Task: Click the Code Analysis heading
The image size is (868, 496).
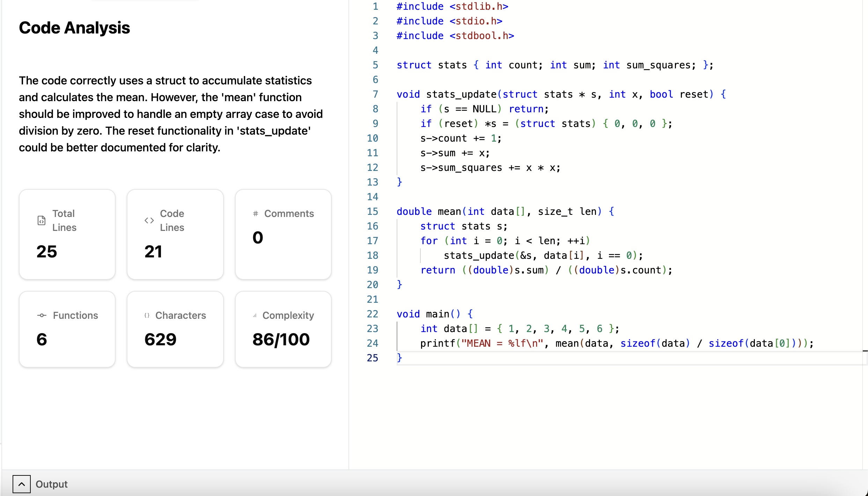Action: click(x=74, y=28)
